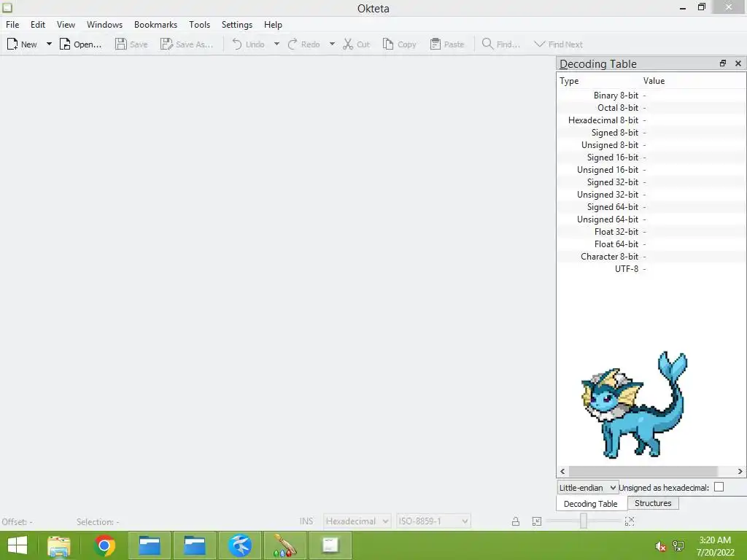The image size is (747, 560).
Task: Click the decoding table horizontal scrollbar
Action: [643, 472]
